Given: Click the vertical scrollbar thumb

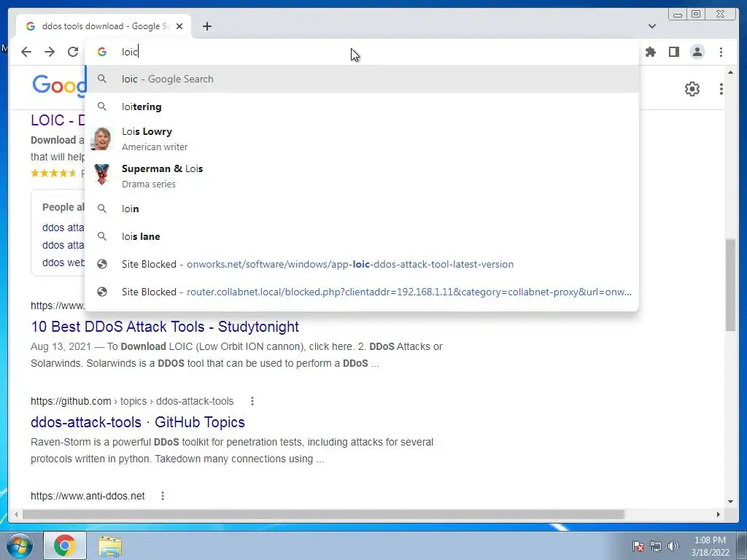Looking at the screenshot, I should 730,285.
